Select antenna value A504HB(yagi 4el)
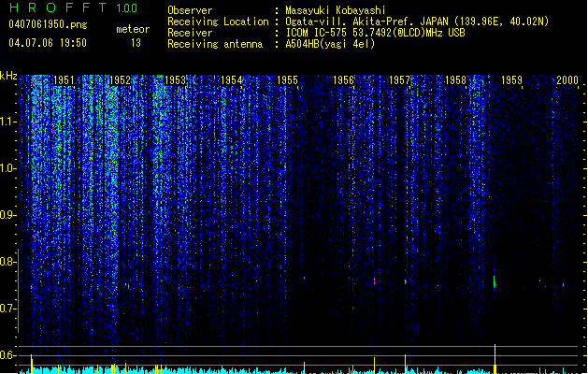 [330, 44]
